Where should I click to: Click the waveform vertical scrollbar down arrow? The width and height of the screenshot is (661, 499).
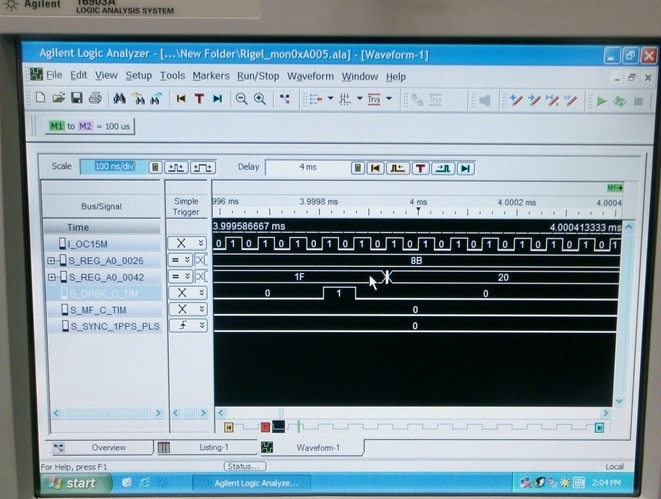click(619, 400)
